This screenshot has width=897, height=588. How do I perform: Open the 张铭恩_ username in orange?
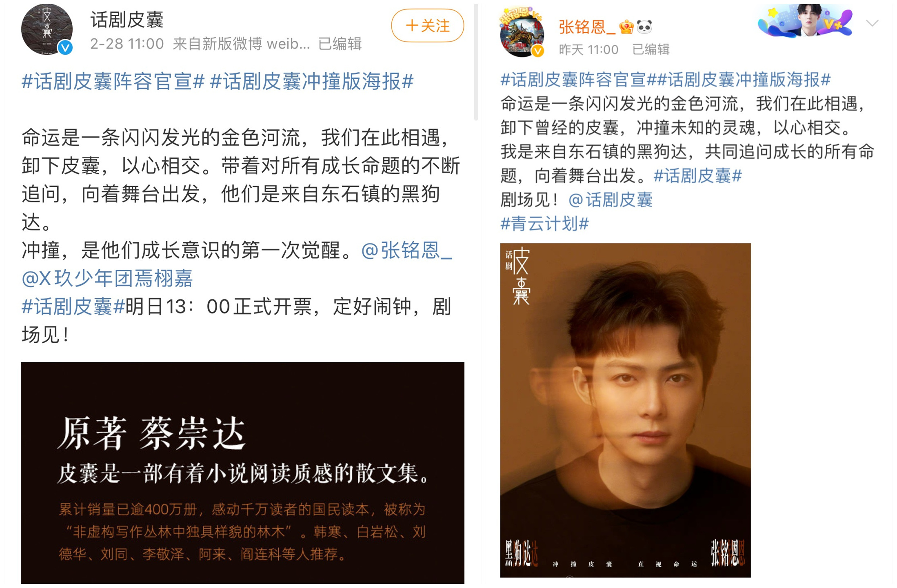tap(587, 27)
